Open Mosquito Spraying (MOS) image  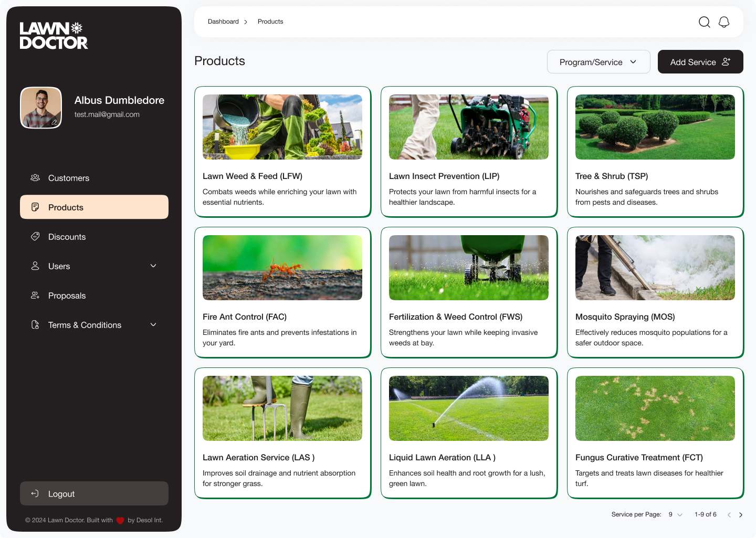coord(655,268)
